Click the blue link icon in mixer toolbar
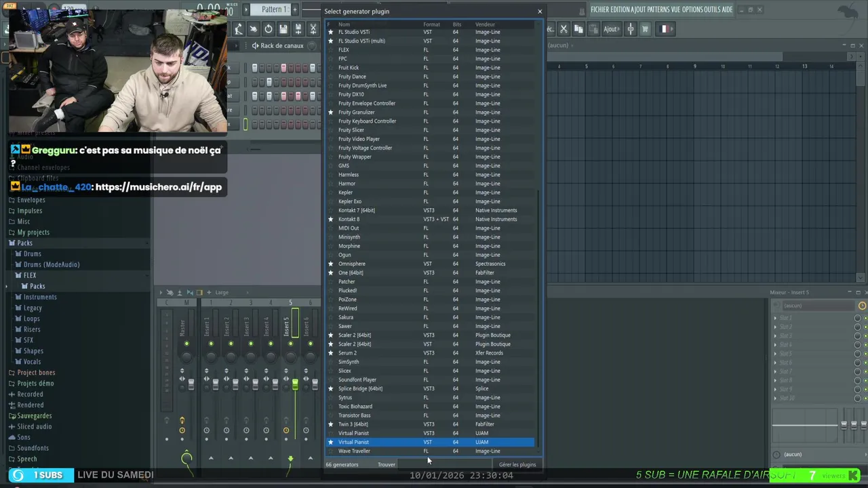The image size is (868, 488). click(x=190, y=292)
